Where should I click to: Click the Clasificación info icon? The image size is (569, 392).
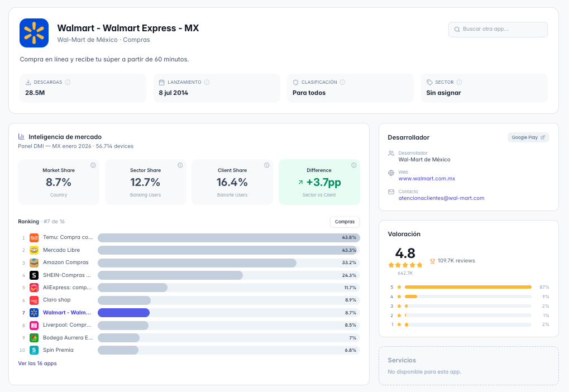coord(342,82)
